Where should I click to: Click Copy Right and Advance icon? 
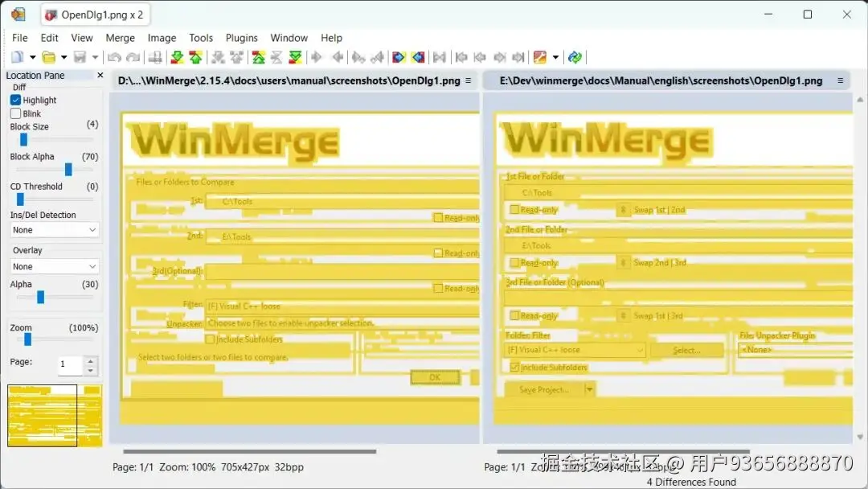point(358,57)
